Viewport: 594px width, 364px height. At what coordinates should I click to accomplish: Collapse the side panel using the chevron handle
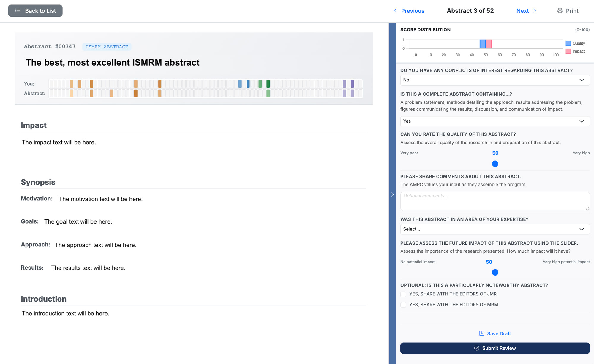pyautogui.click(x=392, y=195)
